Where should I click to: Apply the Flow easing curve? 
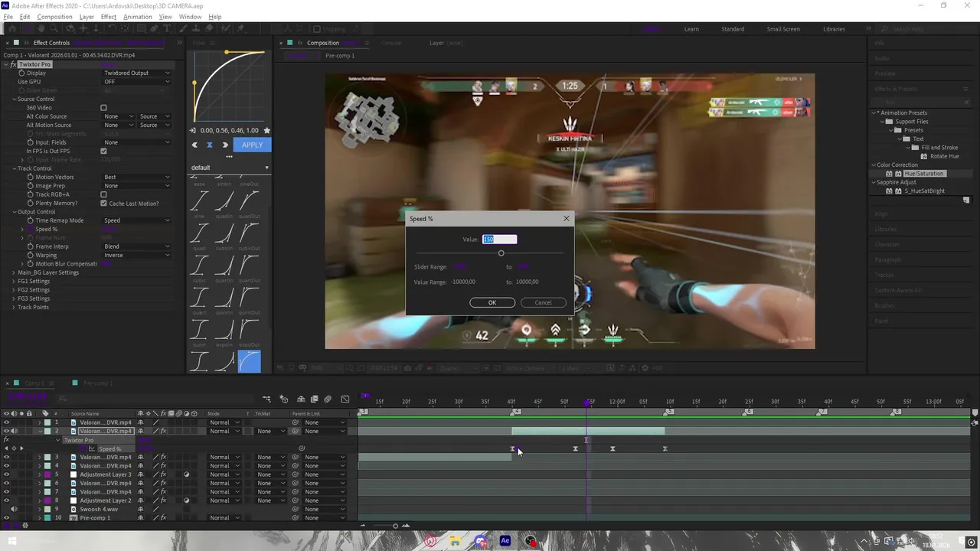pyautogui.click(x=252, y=145)
